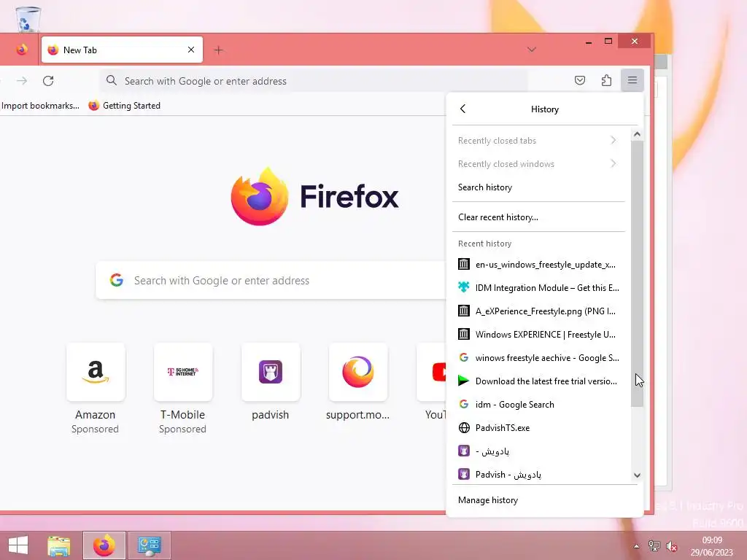The image size is (747, 560).
Task: Click the favicon of en-us_windows_freestyle entry
Action: [x=463, y=264]
